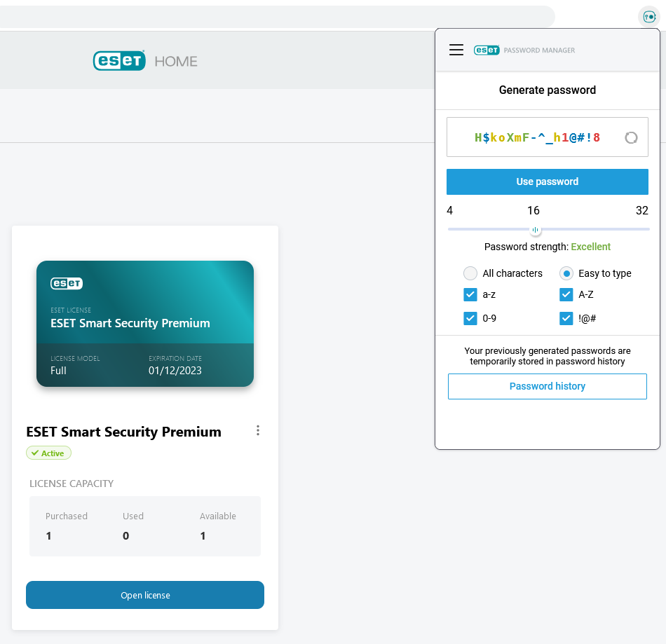
Task: Click the Available count value
Action: [x=203, y=536]
